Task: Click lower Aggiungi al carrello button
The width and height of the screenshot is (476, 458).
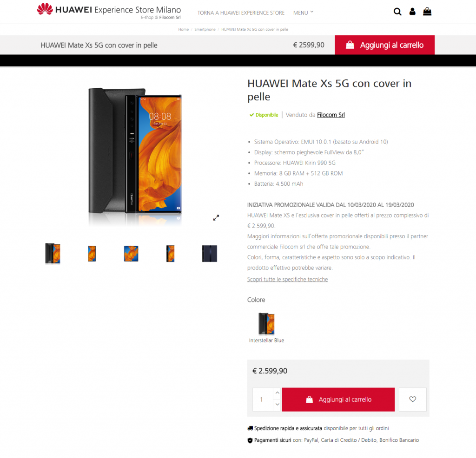Action: [338, 399]
